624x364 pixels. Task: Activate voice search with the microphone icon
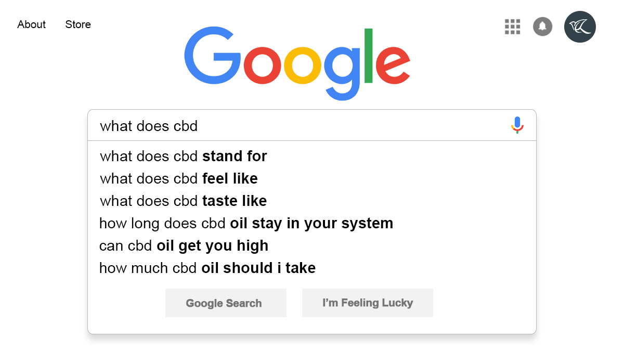pos(517,125)
